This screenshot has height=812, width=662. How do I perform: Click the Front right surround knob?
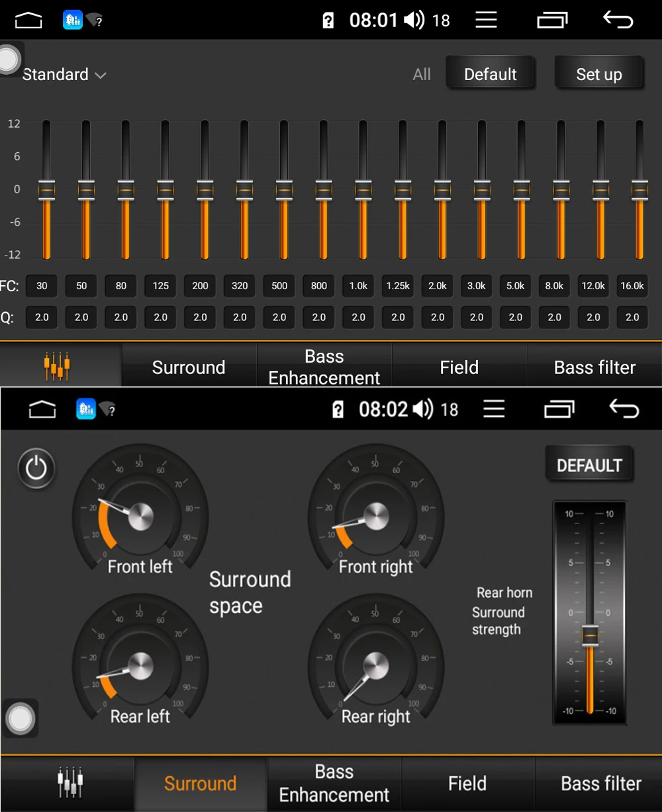pos(376,516)
